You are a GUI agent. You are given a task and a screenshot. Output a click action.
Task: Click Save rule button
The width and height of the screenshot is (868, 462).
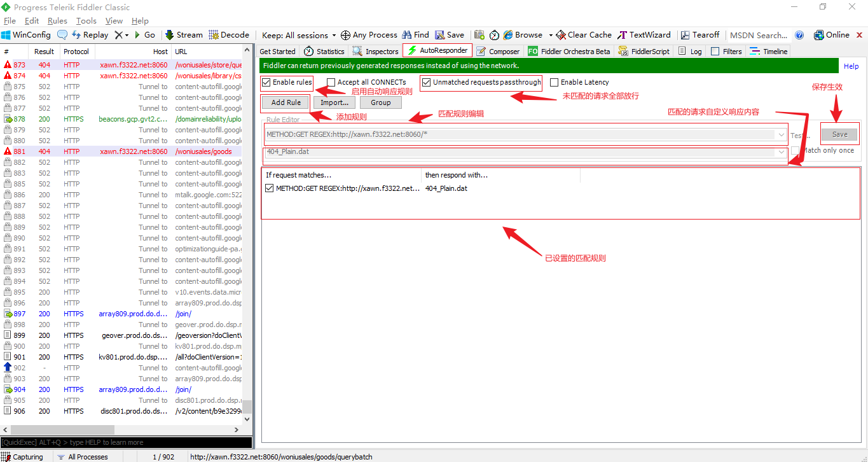pyautogui.click(x=839, y=134)
